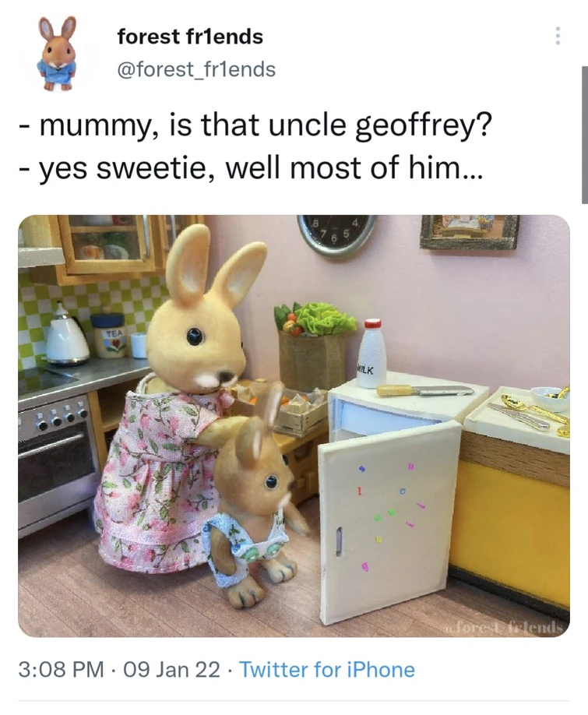Select the uncle geoffrey tweet text
588x715 pixels.
point(255,146)
